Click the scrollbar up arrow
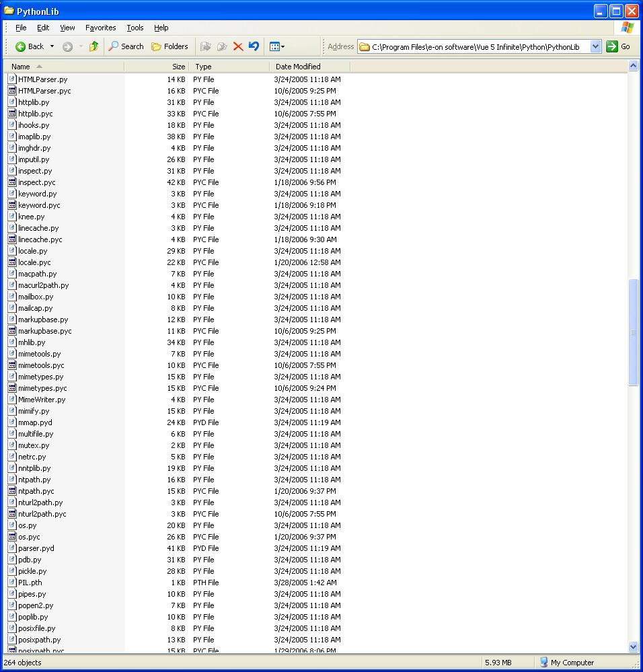The image size is (643, 672). [x=633, y=66]
